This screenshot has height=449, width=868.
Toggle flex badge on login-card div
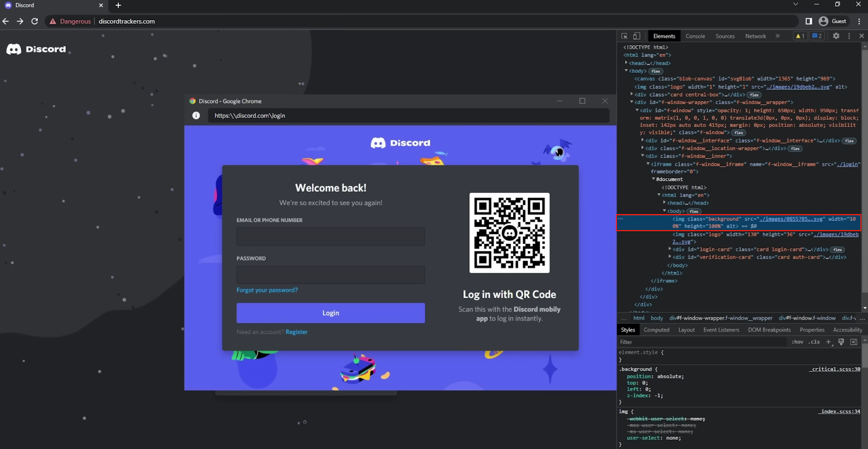pos(837,250)
